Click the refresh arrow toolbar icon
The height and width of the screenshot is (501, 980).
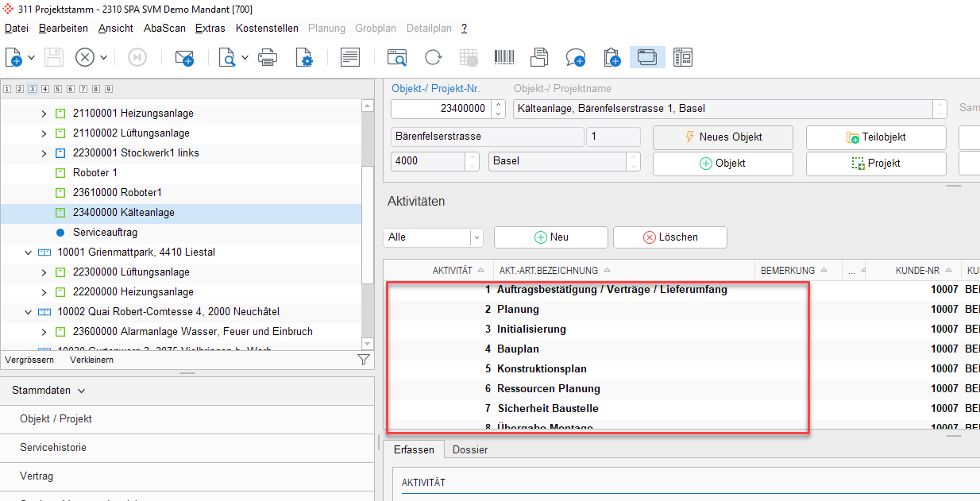433,57
